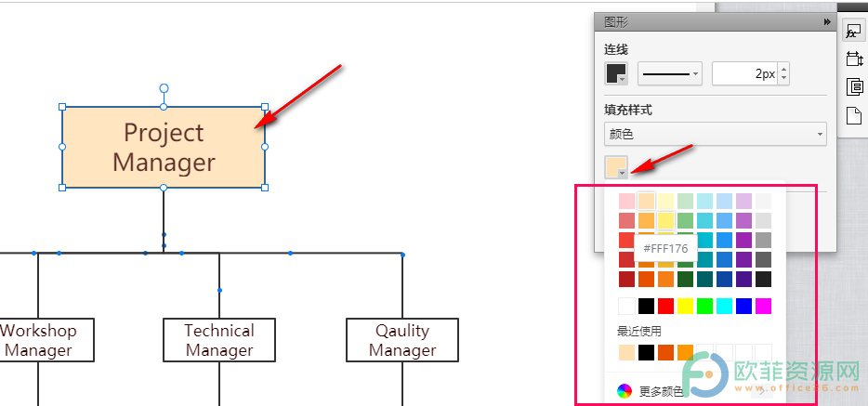Pick pale cyan swatch in lightest row

point(704,201)
